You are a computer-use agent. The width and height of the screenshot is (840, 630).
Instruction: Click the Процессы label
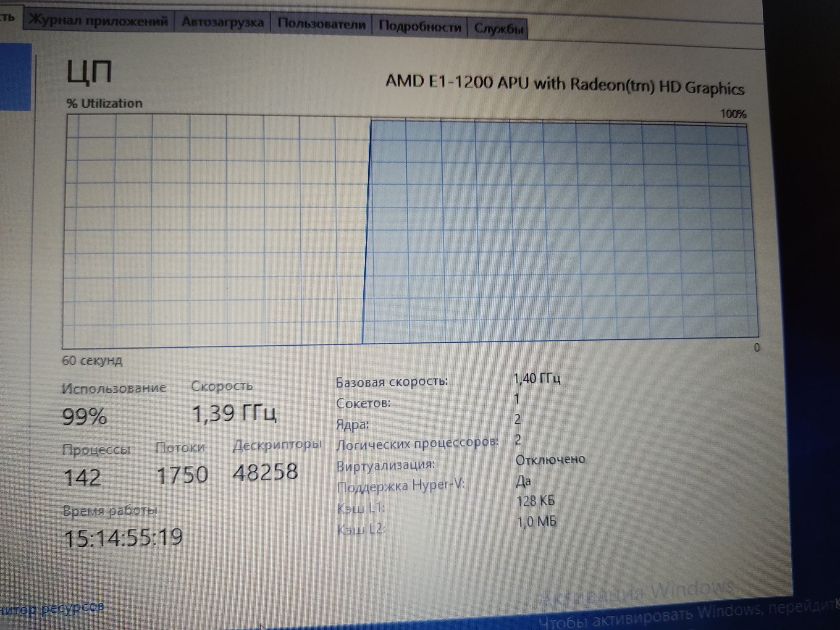[x=96, y=449]
